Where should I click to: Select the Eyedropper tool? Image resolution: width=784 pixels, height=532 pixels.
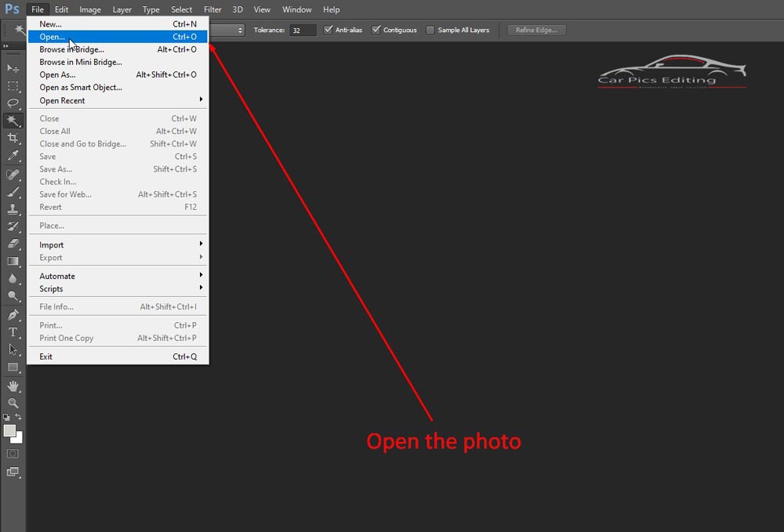[13, 155]
